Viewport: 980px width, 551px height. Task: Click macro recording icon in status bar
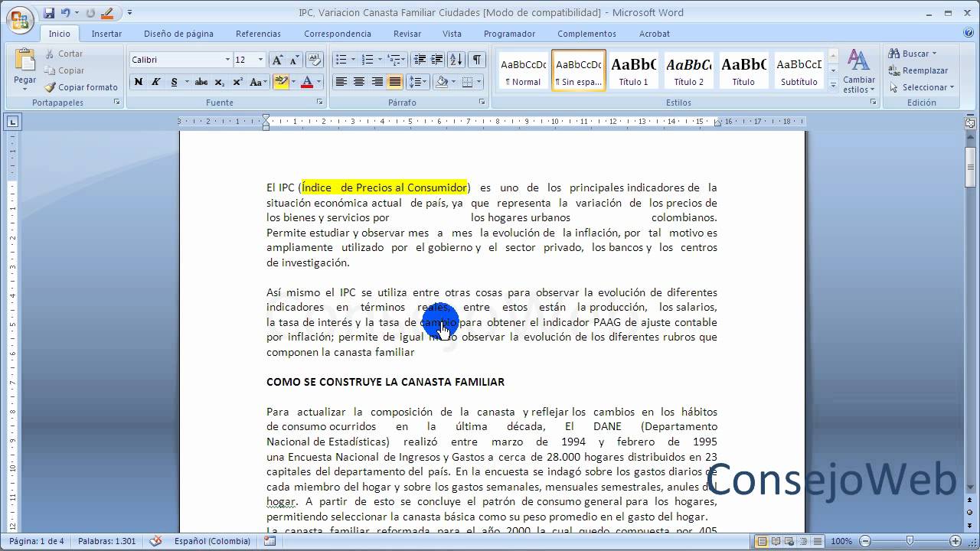(x=269, y=541)
